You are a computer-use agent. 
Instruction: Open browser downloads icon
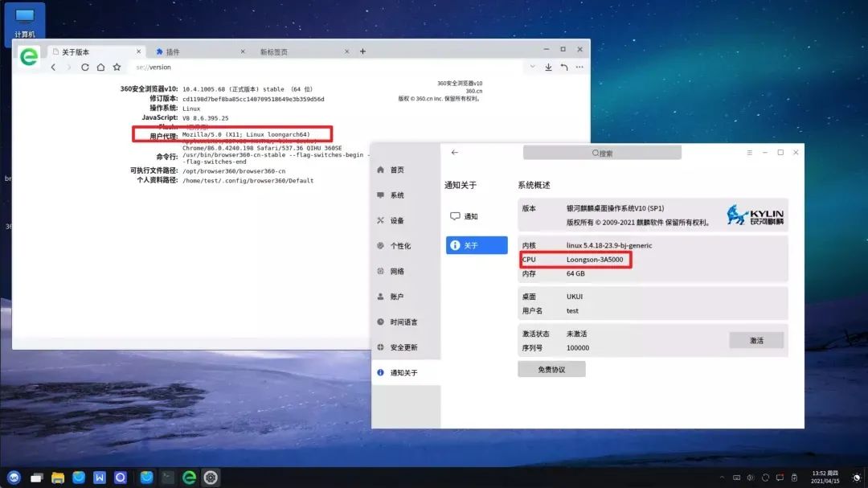tap(548, 67)
